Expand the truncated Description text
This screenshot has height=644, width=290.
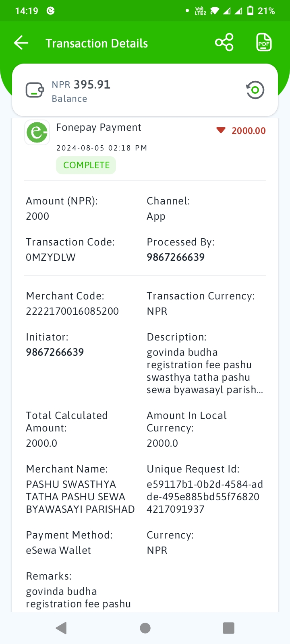click(205, 371)
